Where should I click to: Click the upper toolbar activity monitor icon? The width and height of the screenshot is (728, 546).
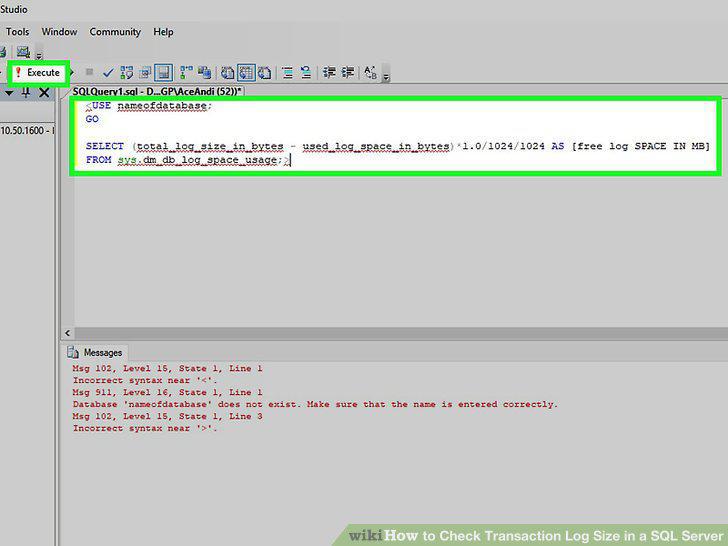pyautogui.click(x=23, y=52)
